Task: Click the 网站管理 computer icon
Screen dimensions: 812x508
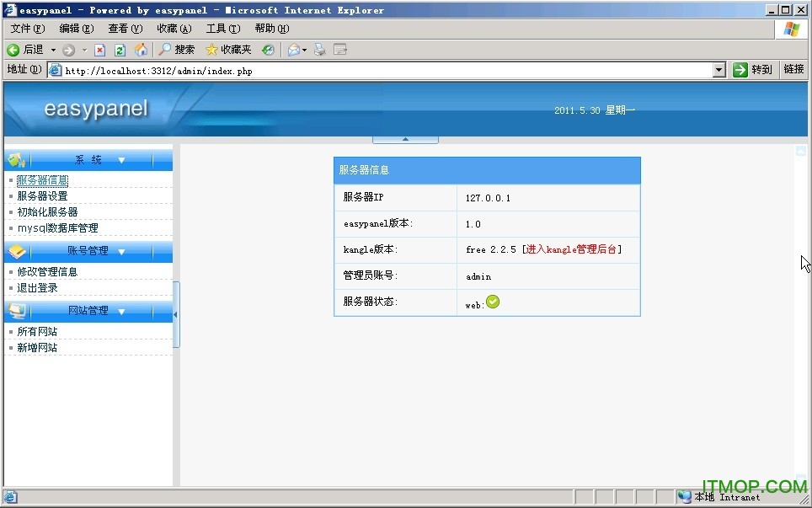Action: pos(15,310)
